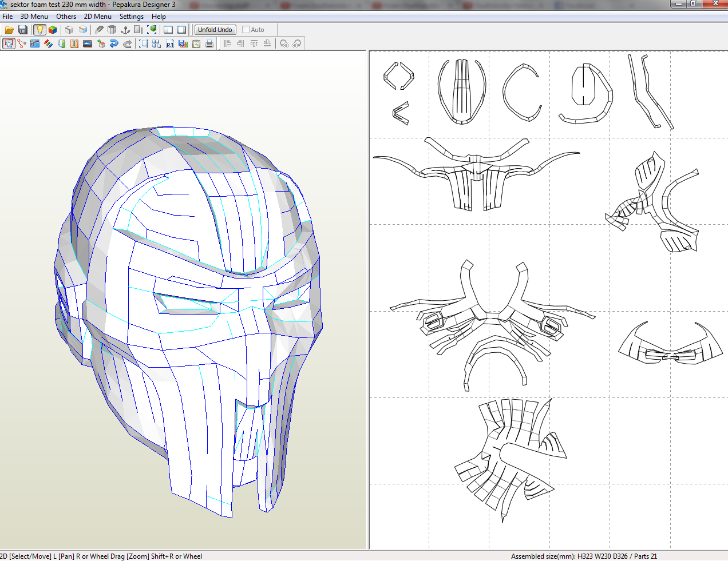The image size is (728, 561).
Task: Select the plain gray cube toolbar icon
Action: [x=69, y=30]
